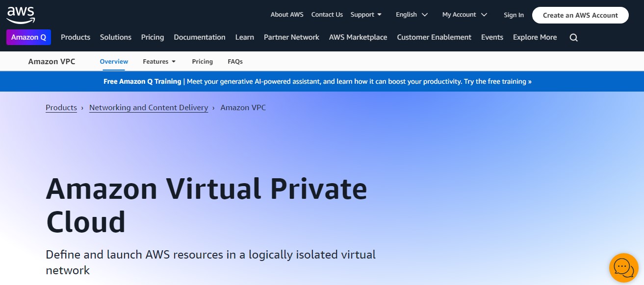Open the search magnifier in the navigation bar

573,37
